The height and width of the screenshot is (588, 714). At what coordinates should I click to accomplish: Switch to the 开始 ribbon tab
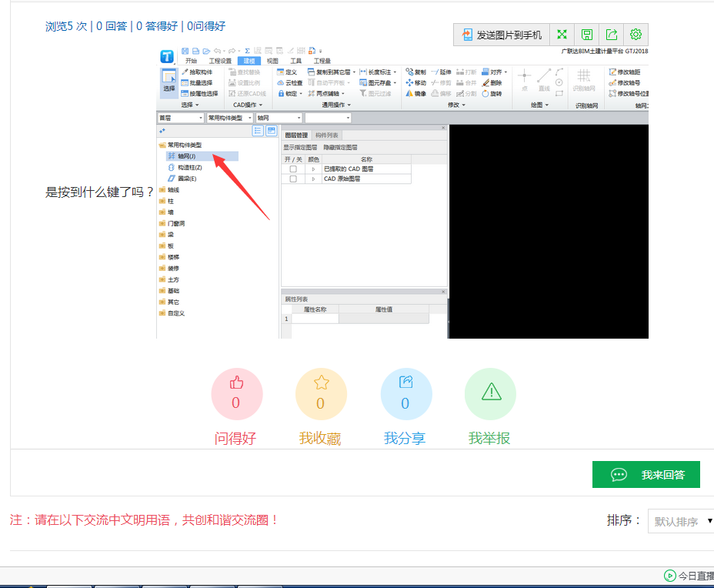192,61
